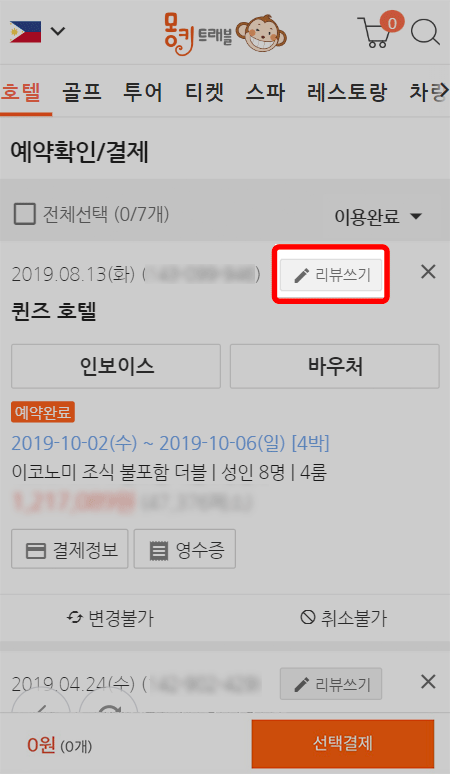The width and height of the screenshot is (450, 774).
Task: Open the 인보이스 invoice button
Action: click(x=116, y=366)
